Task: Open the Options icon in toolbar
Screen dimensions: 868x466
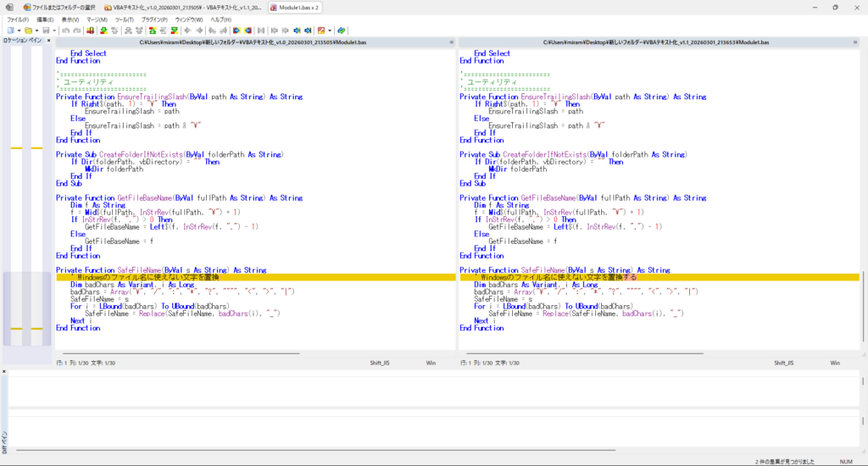Action: (321, 31)
